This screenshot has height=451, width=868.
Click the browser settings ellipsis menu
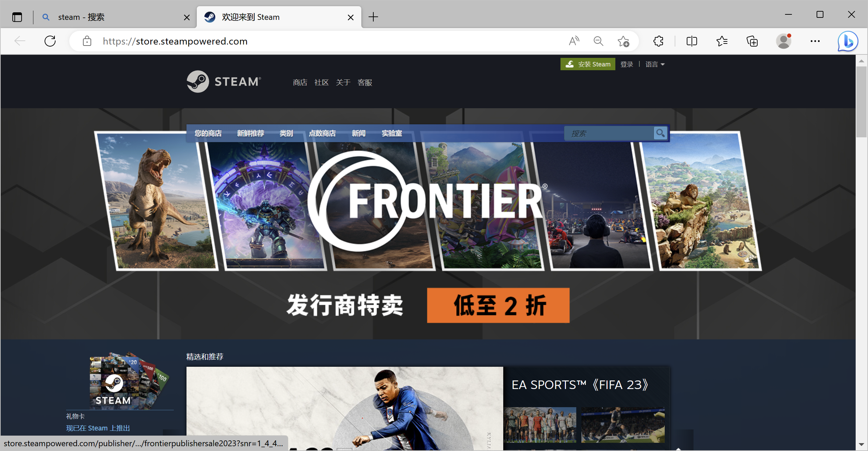816,41
